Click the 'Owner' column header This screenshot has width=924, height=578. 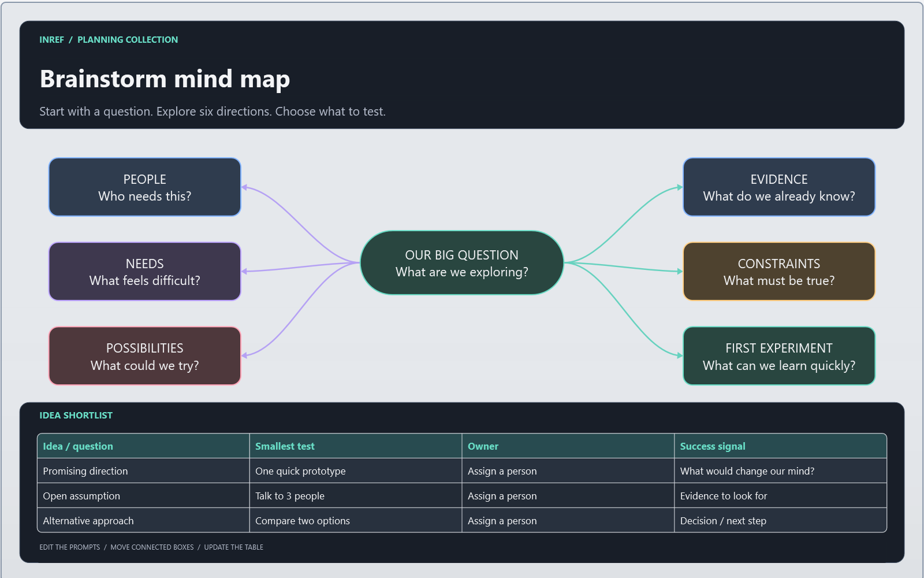(568, 446)
